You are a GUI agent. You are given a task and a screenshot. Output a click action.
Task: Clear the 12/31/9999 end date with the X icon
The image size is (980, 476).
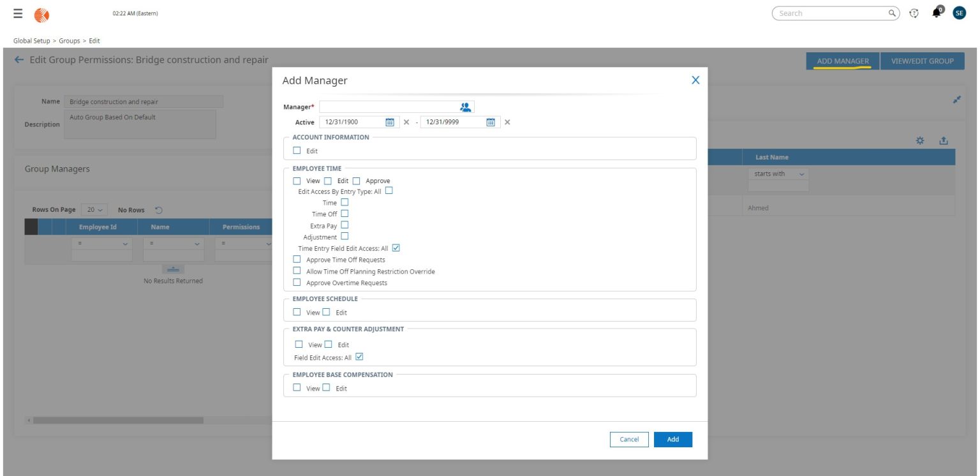(506, 121)
